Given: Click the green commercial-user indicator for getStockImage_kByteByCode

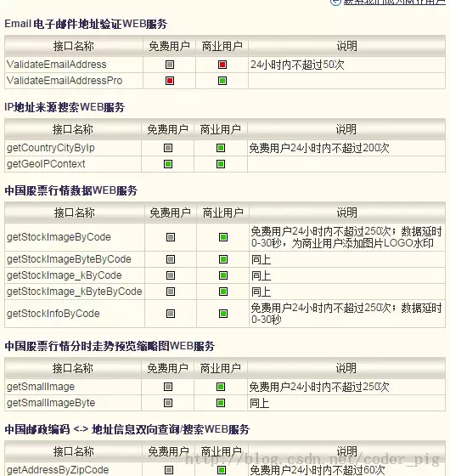Looking at the screenshot, I should pyautogui.click(x=223, y=292).
